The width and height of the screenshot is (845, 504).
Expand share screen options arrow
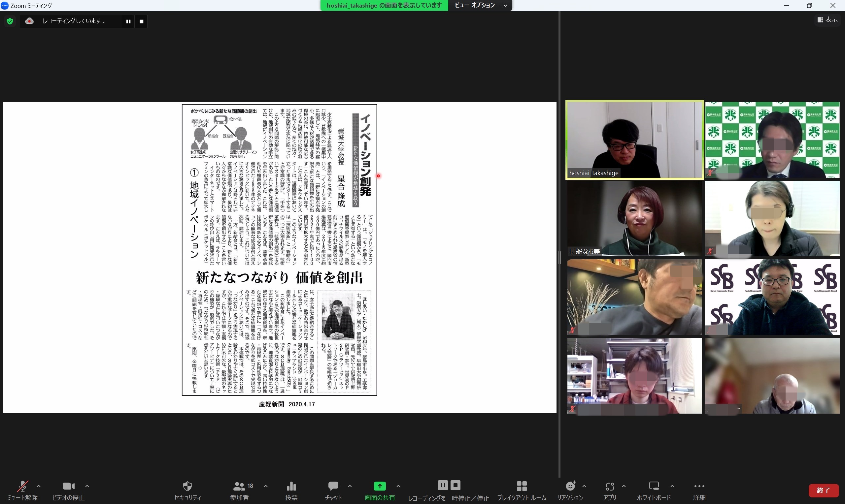pyautogui.click(x=398, y=486)
